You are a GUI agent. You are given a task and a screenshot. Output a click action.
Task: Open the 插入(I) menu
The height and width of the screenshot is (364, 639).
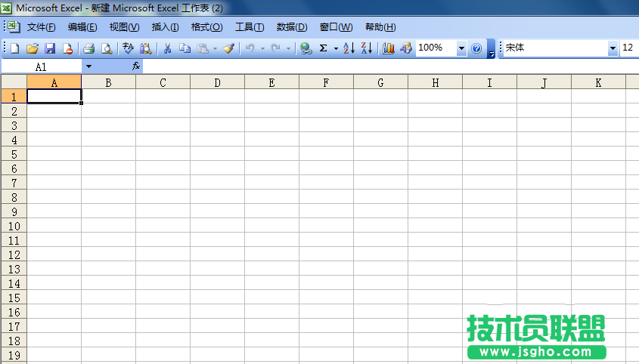pyautogui.click(x=165, y=27)
